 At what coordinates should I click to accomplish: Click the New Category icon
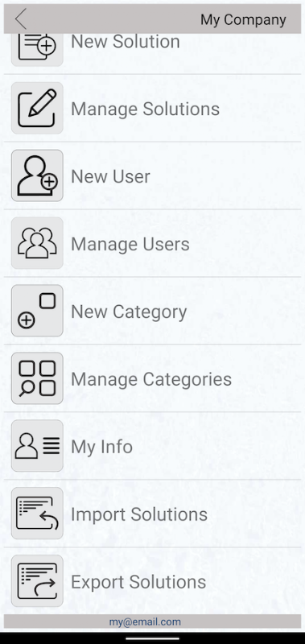pyautogui.click(x=37, y=311)
